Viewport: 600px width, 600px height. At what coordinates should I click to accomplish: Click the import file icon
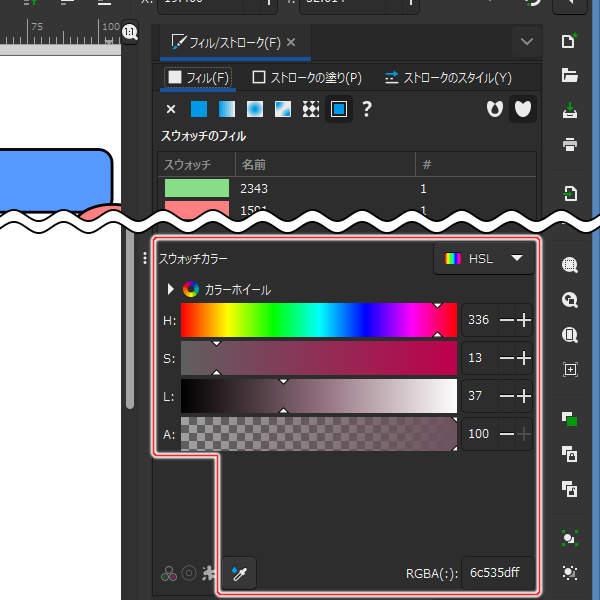click(x=570, y=194)
